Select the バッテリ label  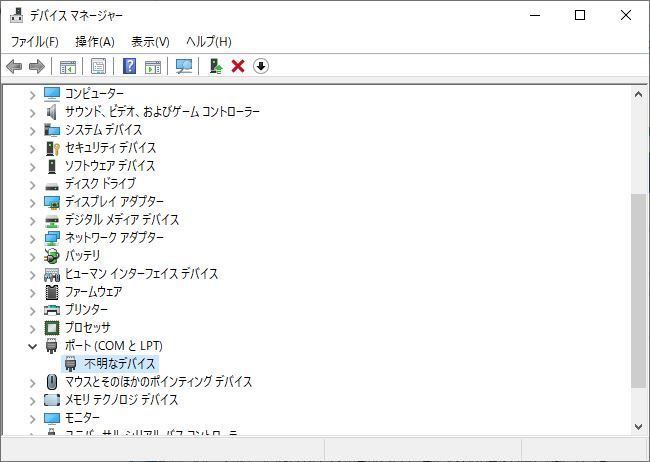pos(82,256)
